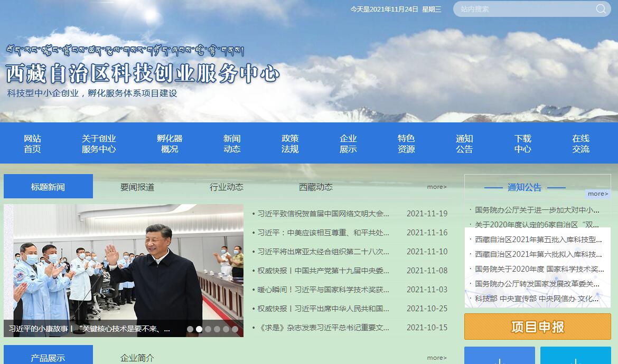Open 在线交流 navigation item
Image resolution: width=618 pixels, height=364 pixels.
(x=580, y=143)
